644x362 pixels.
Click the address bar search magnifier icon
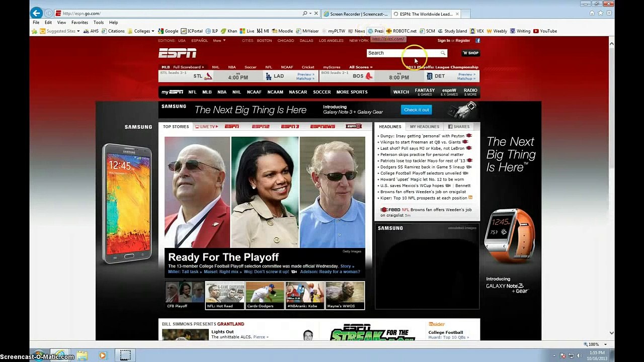click(x=305, y=14)
